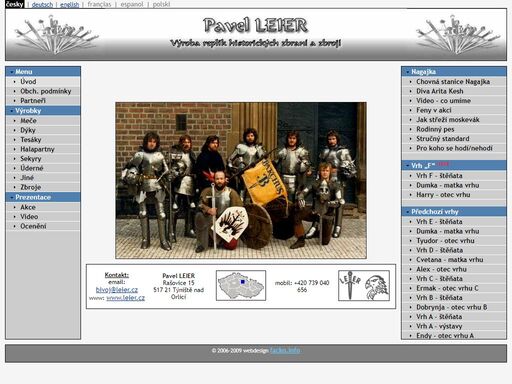512x384 pixels.
Task: Collapse the Prezentace section header
Action: pos(43,197)
